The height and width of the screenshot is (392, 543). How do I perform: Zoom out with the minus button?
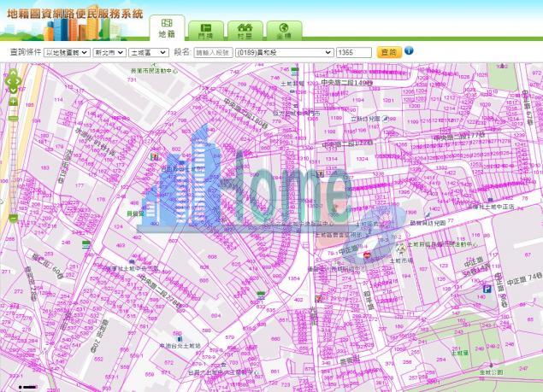click(13, 219)
